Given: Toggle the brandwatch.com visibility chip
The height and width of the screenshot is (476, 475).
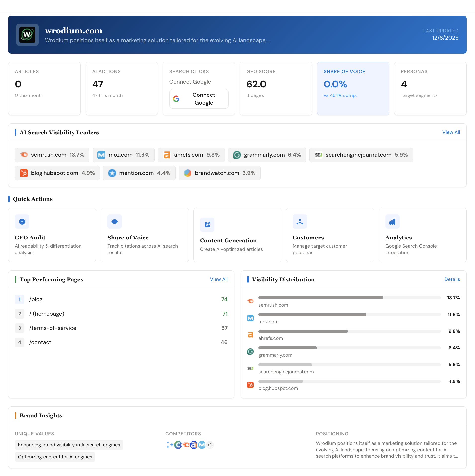Looking at the screenshot, I should [x=220, y=173].
